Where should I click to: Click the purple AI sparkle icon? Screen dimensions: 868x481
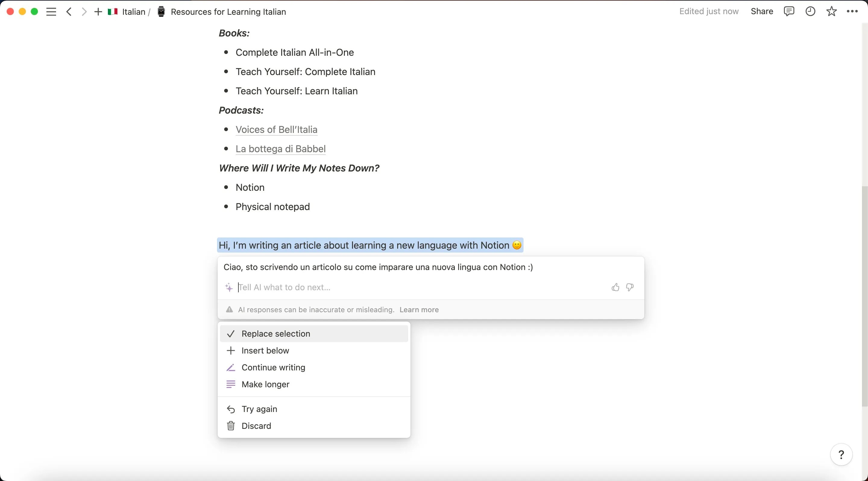(x=229, y=287)
